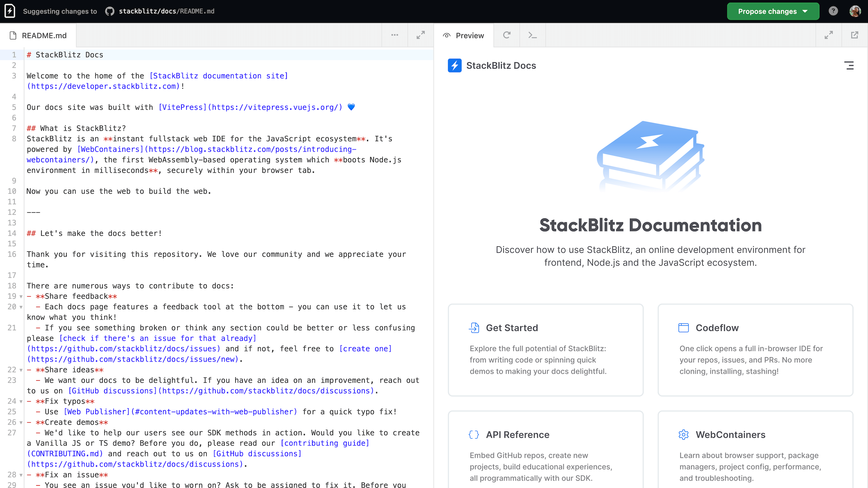Open the Get Started card
This screenshot has width=868, height=488.
[x=546, y=350]
